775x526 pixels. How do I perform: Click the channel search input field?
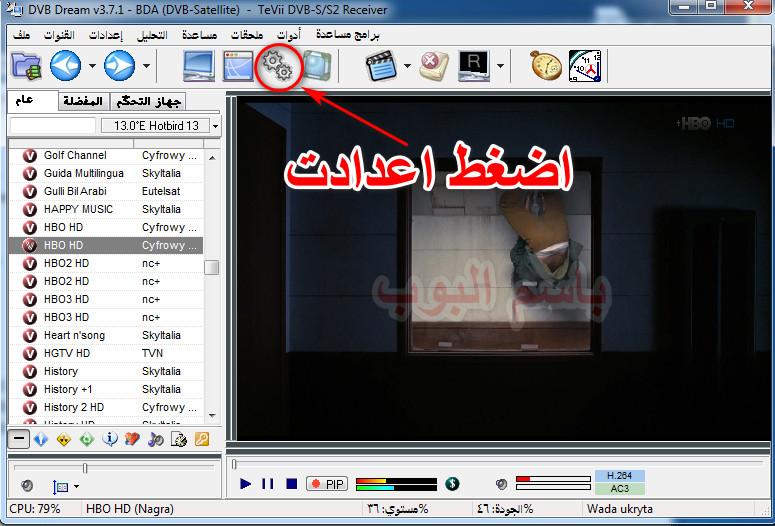[52, 126]
